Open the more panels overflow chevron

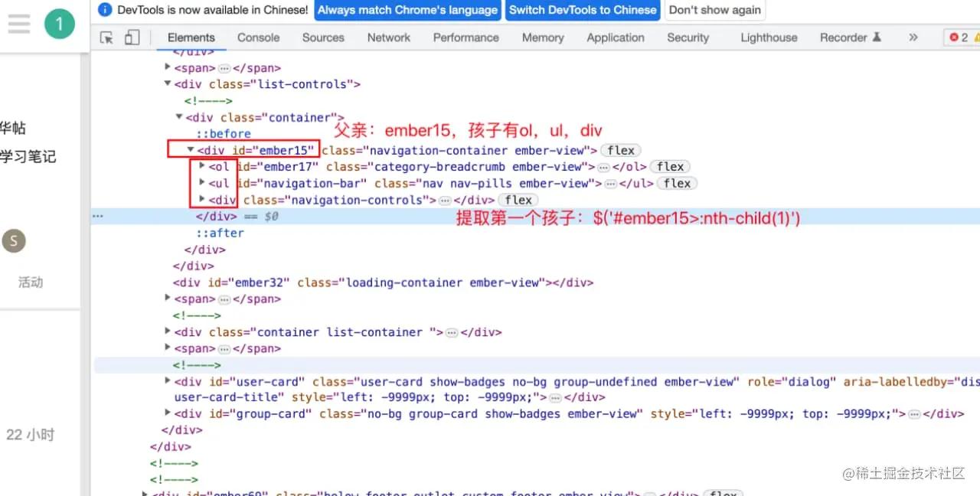point(912,36)
